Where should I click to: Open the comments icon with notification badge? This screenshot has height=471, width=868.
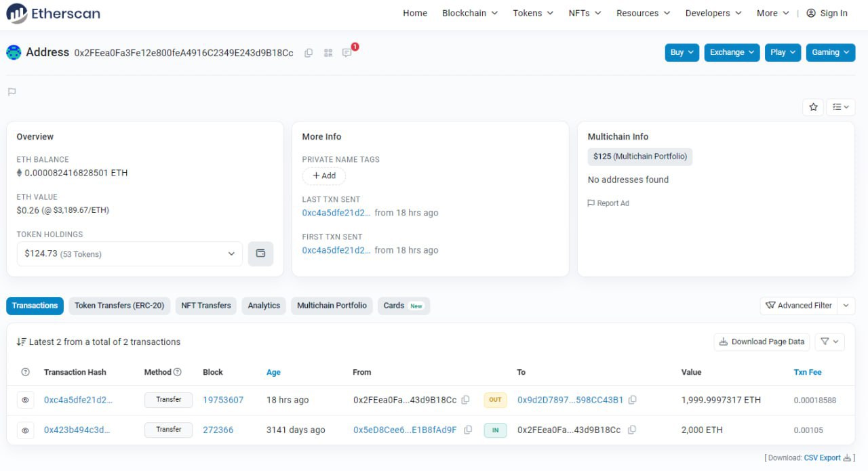point(347,53)
